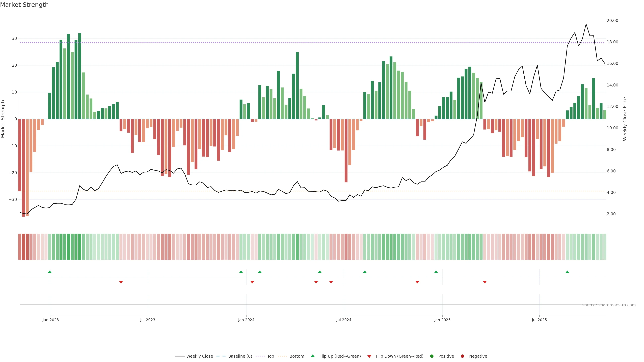Click Flip Down red triangle in legend
The height and width of the screenshot is (362, 644).
pyautogui.click(x=369, y=356)
